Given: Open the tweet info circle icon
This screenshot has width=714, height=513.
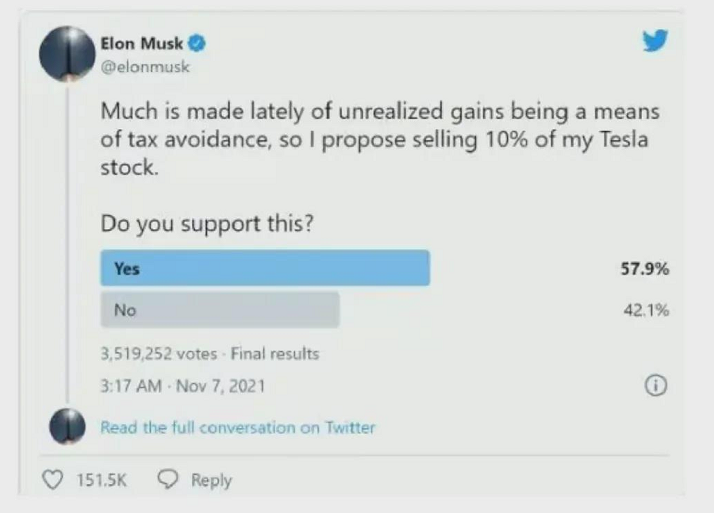Looking at the screenshot, I should (656, 385).
